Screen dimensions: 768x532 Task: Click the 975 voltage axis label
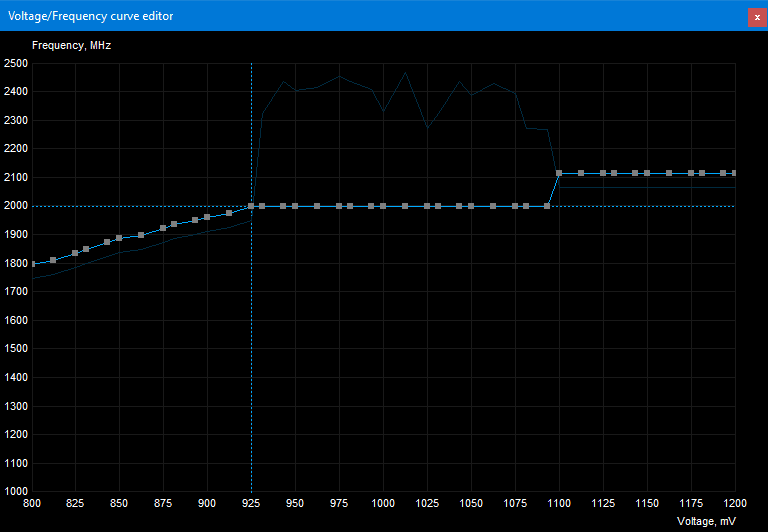(x=339, y=504)
